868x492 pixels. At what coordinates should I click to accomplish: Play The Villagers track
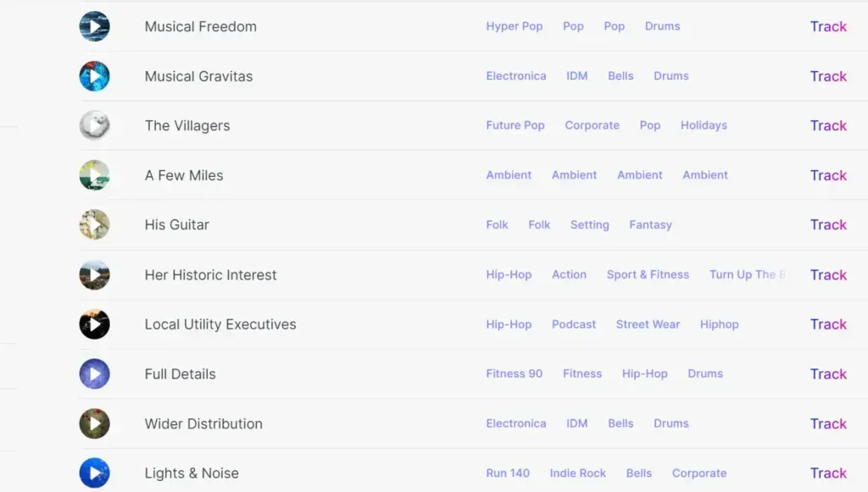click(x=95, y=125)
